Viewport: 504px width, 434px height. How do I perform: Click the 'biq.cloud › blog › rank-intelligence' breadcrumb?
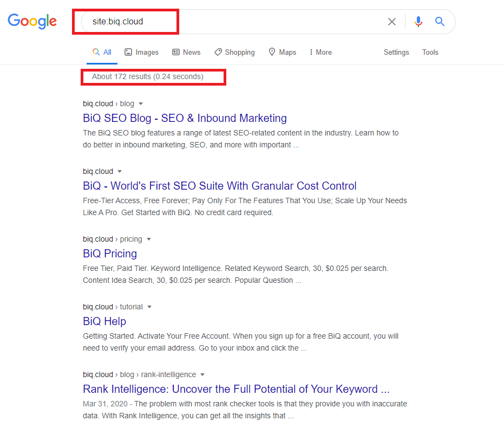click(140, 374)
